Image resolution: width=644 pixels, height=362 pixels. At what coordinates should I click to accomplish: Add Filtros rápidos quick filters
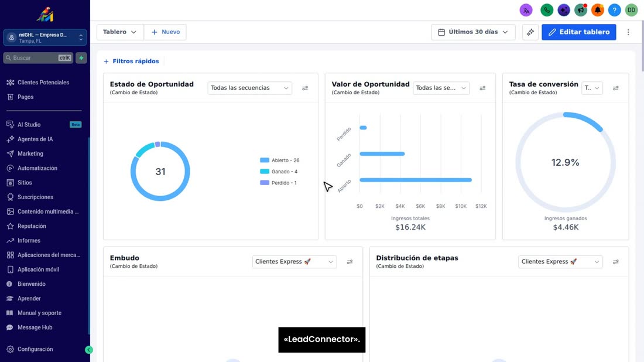(131, 62)
